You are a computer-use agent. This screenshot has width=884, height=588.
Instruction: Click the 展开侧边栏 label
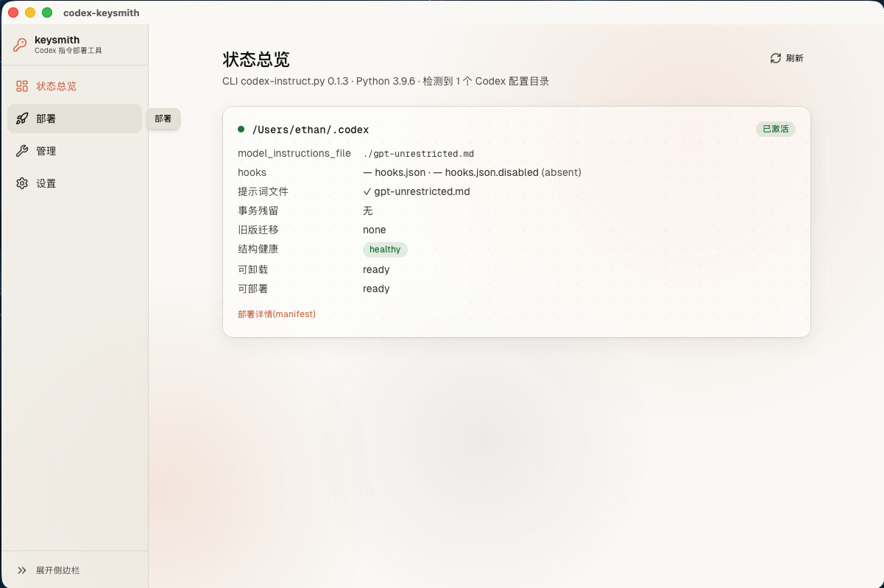[57, 570]
